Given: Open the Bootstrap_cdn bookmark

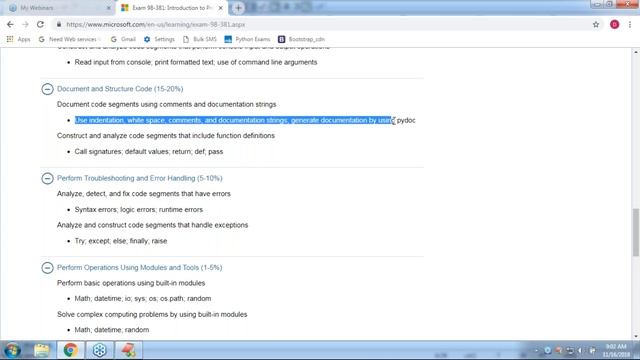Looking at the screenshot, I should point(301,39).
